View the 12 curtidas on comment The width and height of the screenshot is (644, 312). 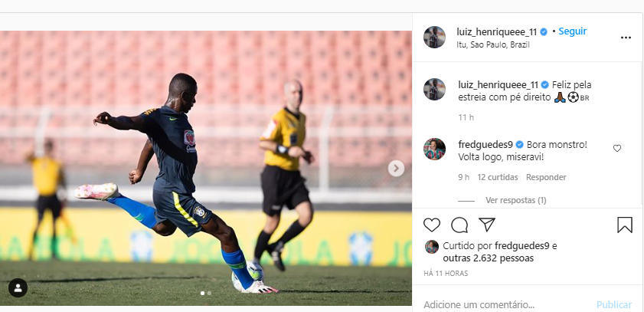[498, 177]
